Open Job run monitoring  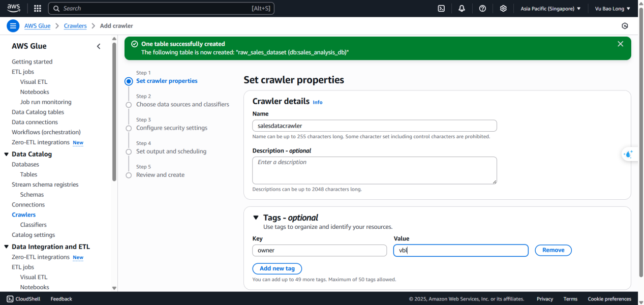(x=46, y=102)
